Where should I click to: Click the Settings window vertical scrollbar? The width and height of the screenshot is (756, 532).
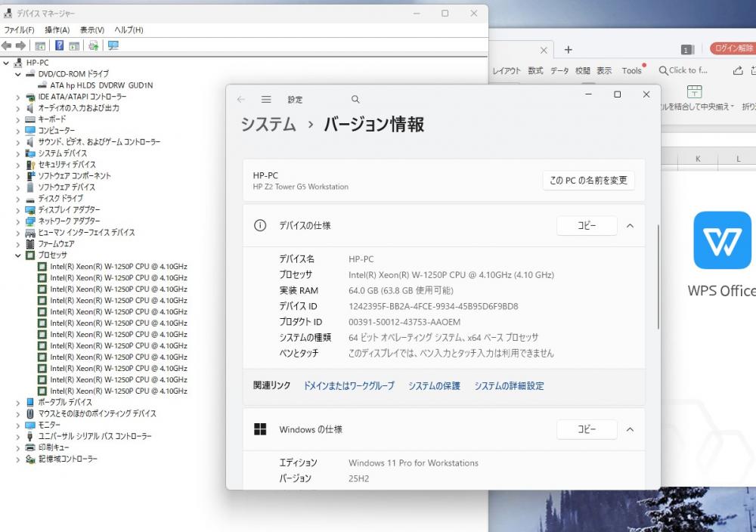coord(658,277)
